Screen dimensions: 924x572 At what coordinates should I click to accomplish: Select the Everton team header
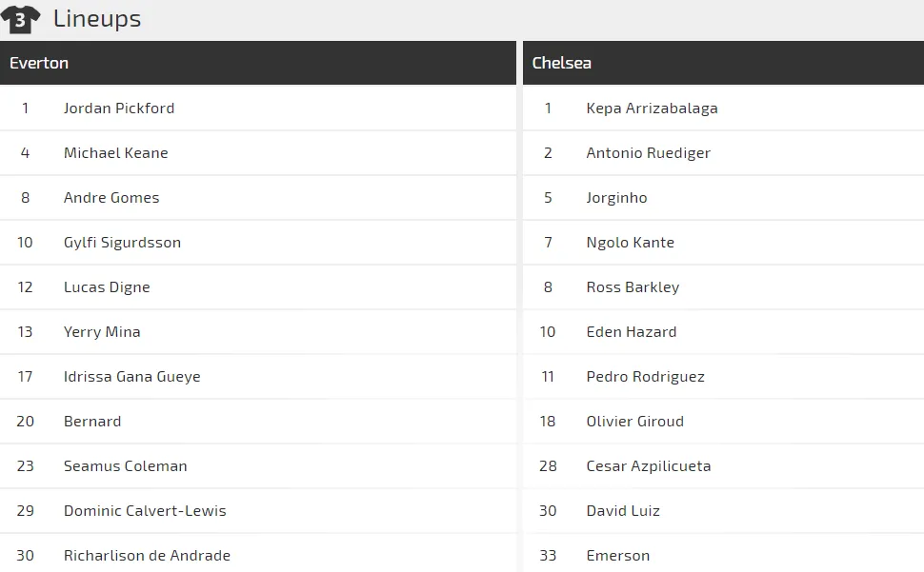click(39, 63)
